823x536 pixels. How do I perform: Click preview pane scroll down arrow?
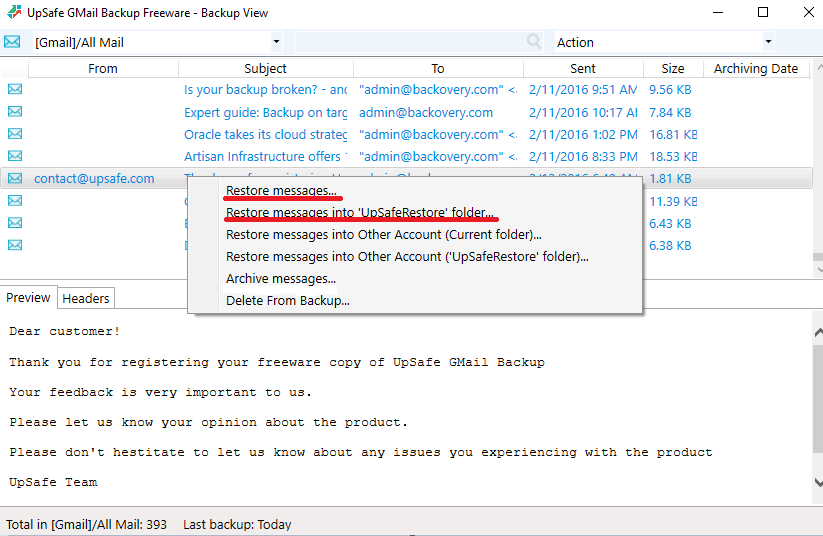tap(818, 481)
